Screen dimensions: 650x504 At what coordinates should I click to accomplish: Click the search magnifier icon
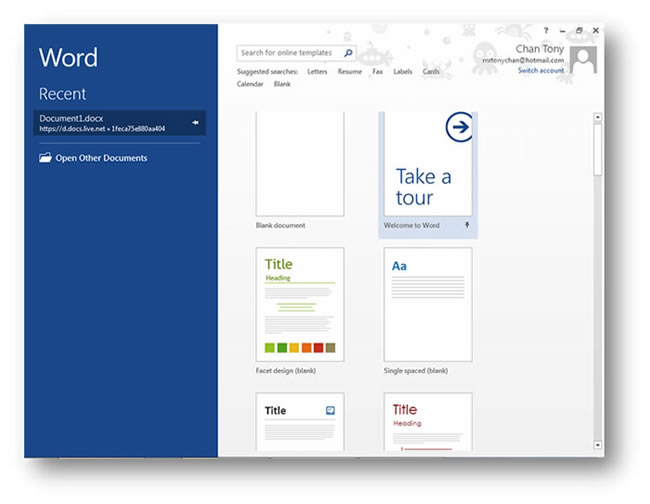347,53
